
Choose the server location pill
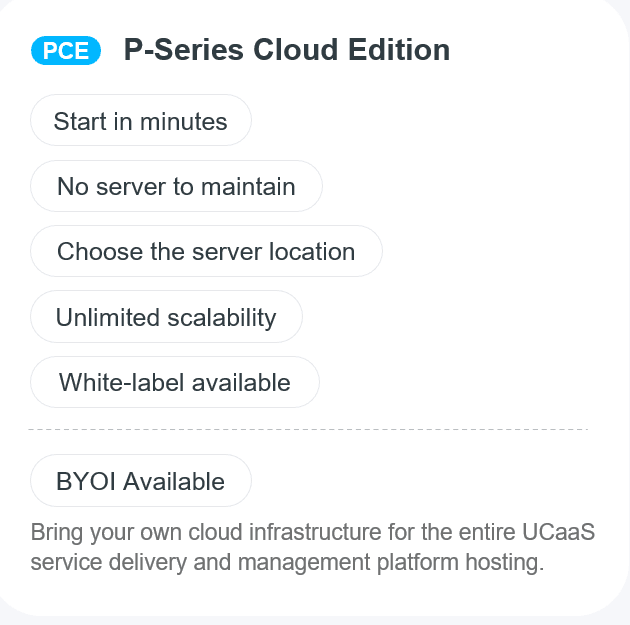click(207, 251)
